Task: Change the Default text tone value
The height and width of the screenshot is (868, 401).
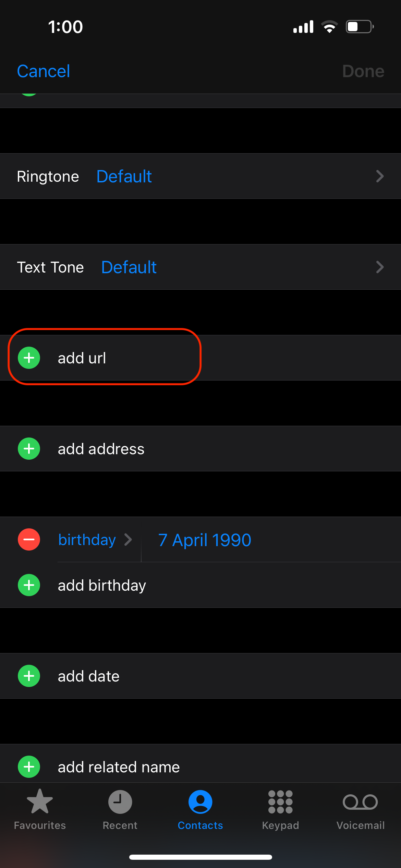Action: (x=129, y=267)
